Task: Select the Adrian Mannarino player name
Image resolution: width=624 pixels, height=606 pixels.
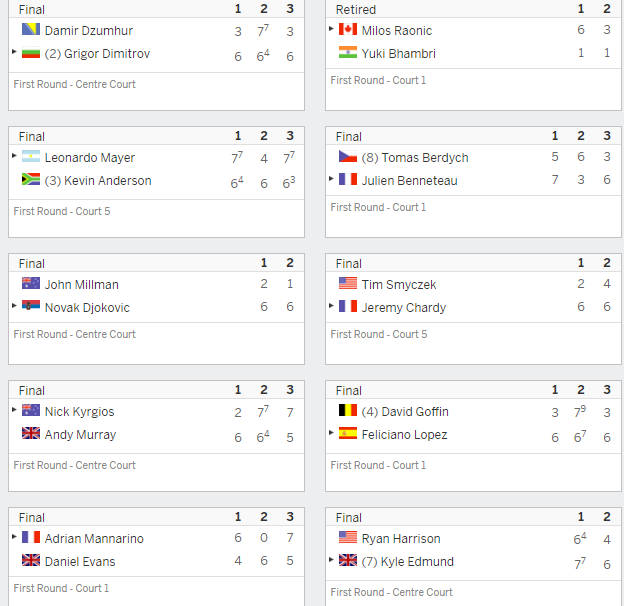Action: click(x=94, y=538)
